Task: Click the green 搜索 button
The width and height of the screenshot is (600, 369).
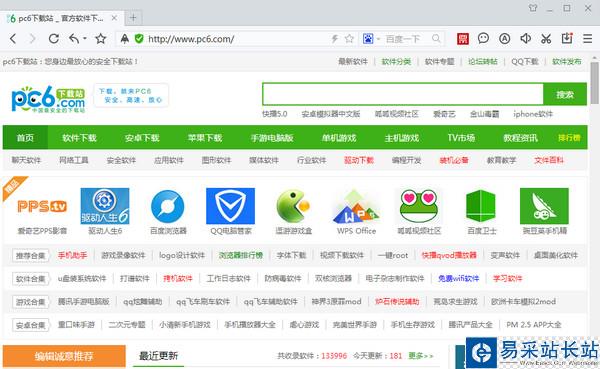Action: click(565, 94)
